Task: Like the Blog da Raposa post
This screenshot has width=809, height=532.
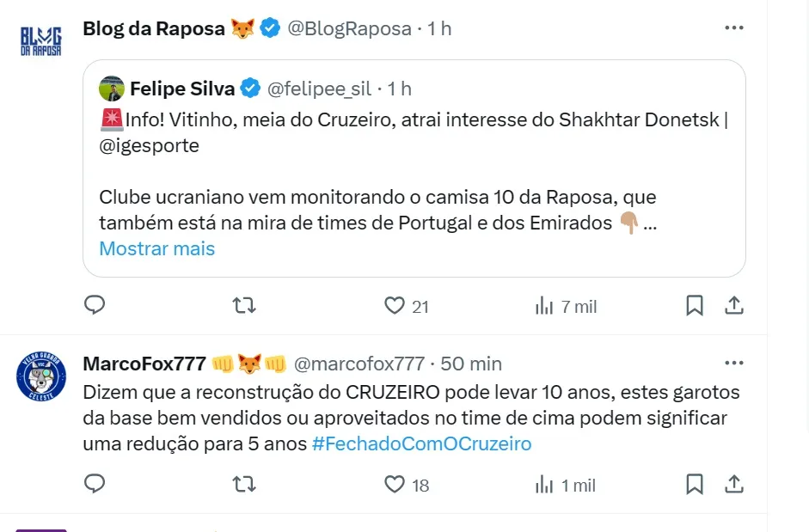Action: (395, 305)
